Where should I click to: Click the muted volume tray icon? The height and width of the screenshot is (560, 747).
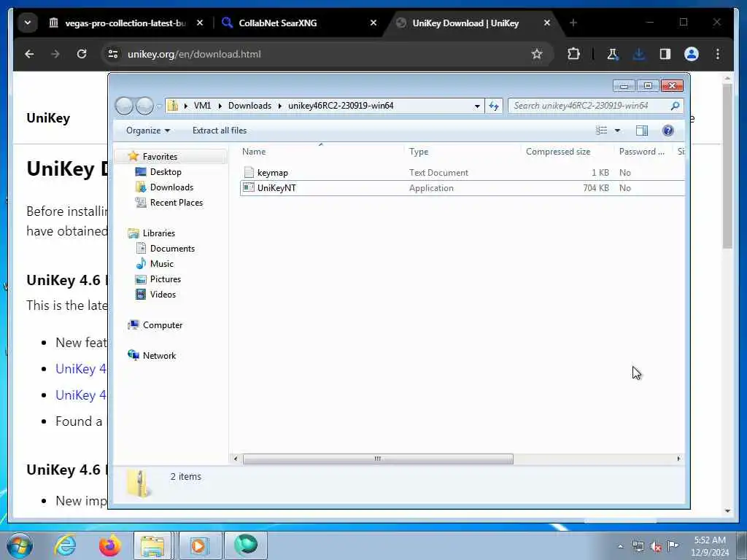tap(656, 547)
